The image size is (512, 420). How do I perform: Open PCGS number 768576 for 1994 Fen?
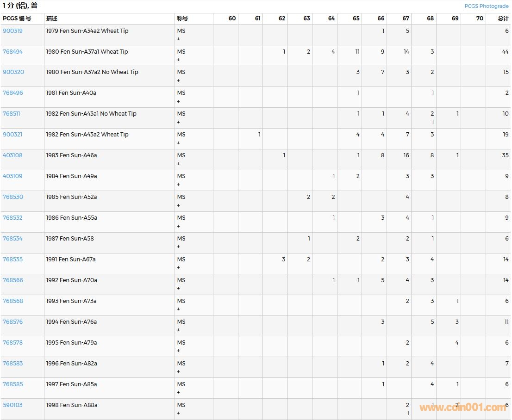(x=12, y=322)
